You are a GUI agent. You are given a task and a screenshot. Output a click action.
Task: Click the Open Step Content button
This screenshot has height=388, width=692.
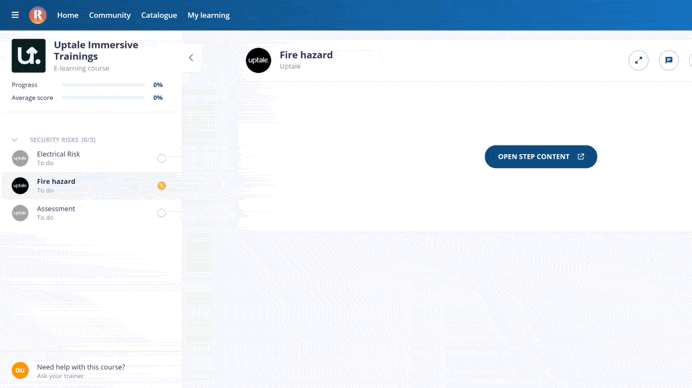[x=541, y=157]
